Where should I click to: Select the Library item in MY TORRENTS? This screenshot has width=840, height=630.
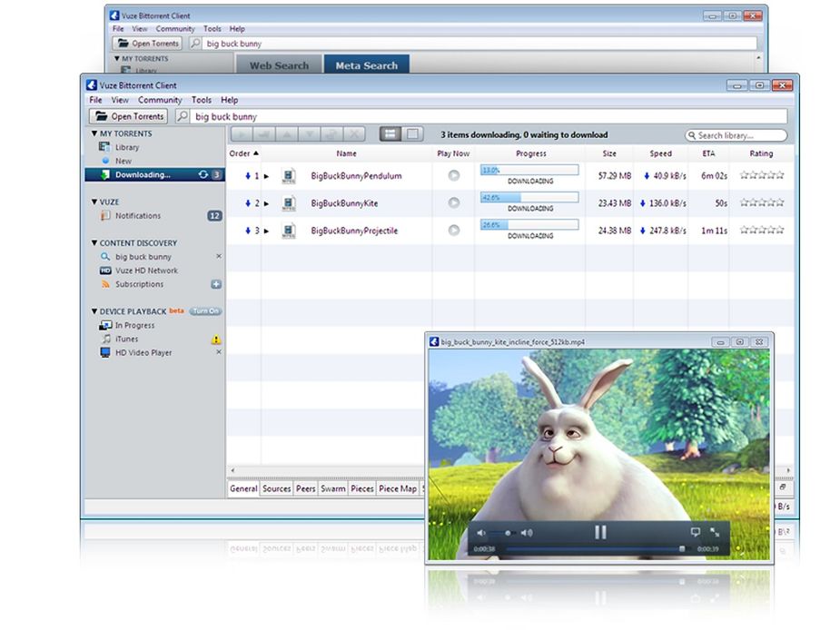click(128, 146)
